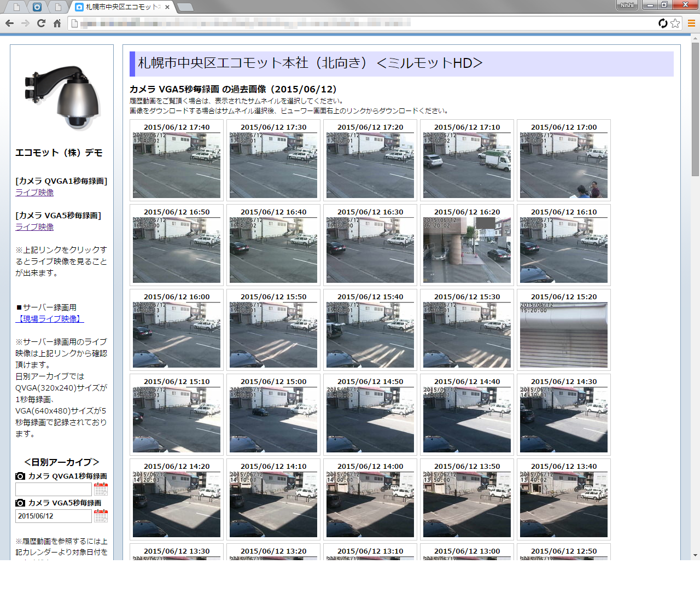This screenshot has height=593, width=700.
Task: Select the 2015/06/12 17:40 thumbnail
Action: pyautogui.click(x=177, y=165)
